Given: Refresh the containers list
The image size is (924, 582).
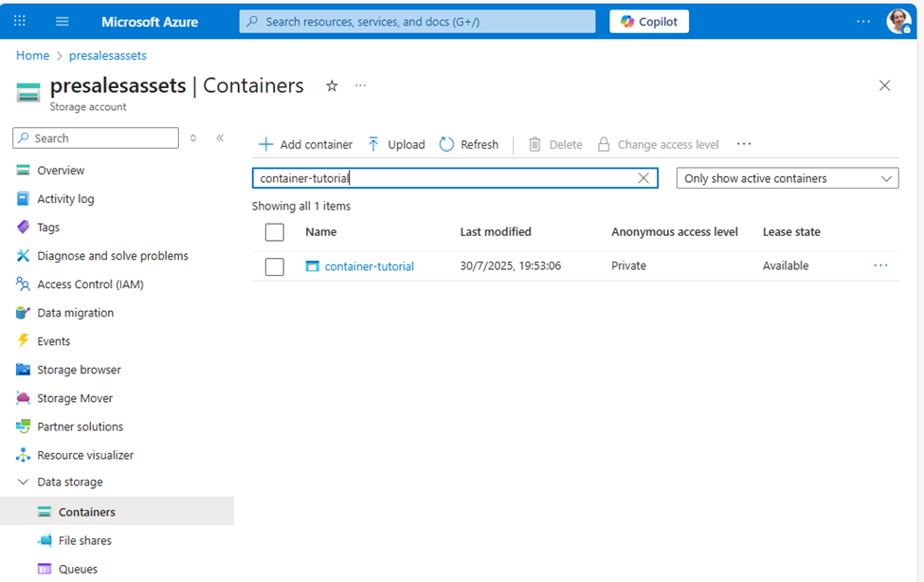Looking at the screenshot, I should pos(469,144).
